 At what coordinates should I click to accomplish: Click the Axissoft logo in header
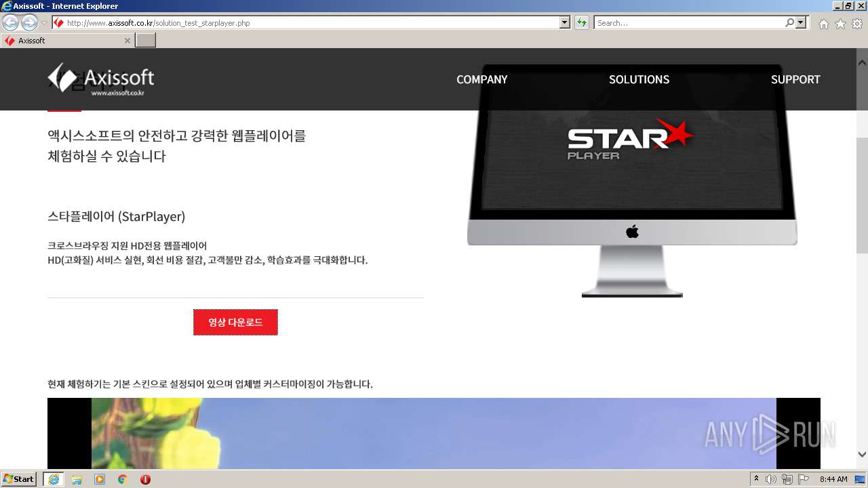coord(101,79)
